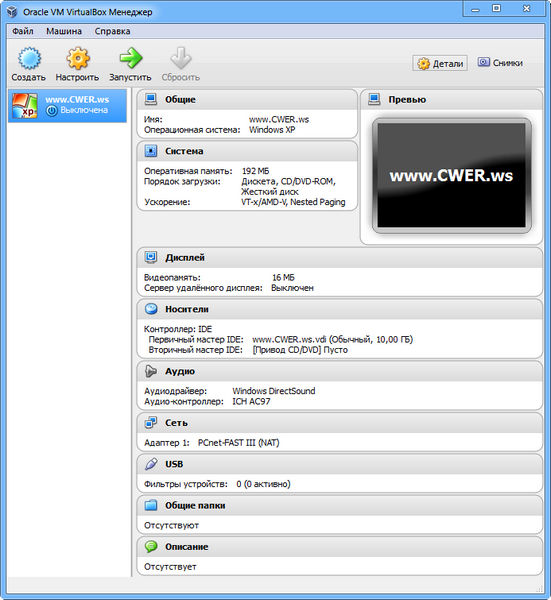Image resolution: width=551 pixels, height=600 pixels.
Task: Click the Аудио speaker icon
Action: pos(151,371)
